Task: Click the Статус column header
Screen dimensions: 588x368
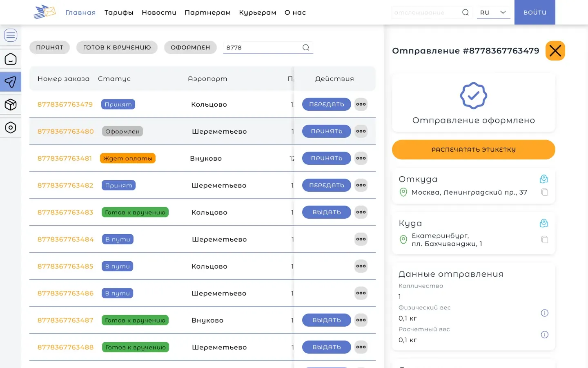Action: coord(114,79)
